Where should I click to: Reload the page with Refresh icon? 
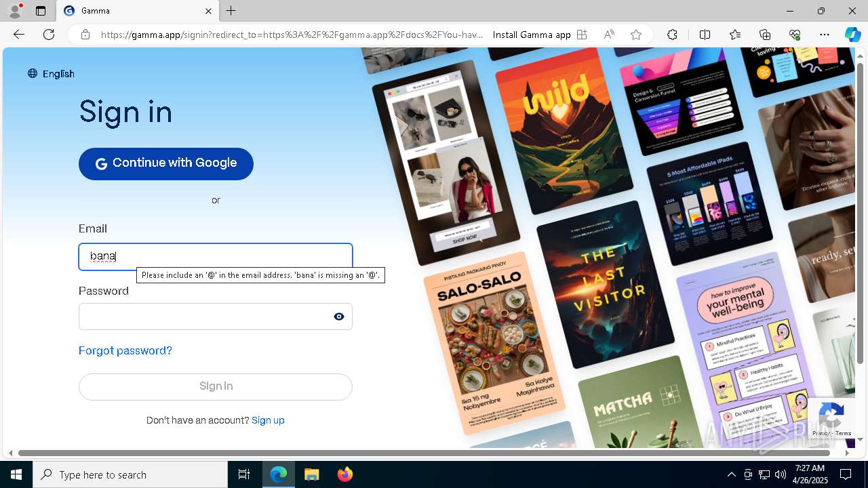(x=49, y=35)
